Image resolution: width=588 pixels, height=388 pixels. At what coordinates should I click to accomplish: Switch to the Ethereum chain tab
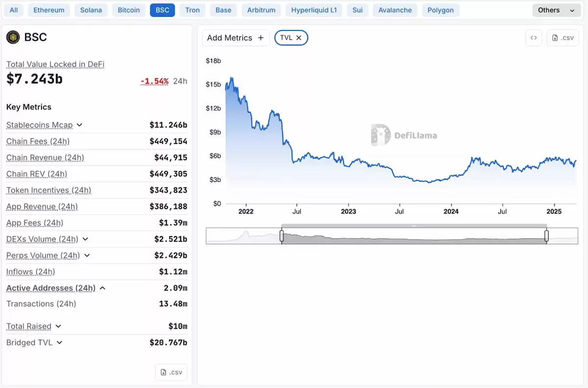coord(49,9)
